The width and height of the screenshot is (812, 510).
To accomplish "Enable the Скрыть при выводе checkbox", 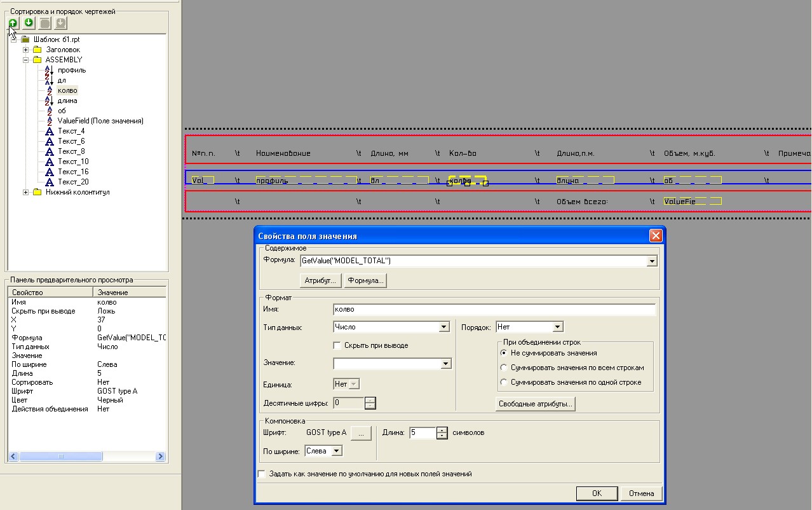I will pyautogui.click(x=337, y=345).
